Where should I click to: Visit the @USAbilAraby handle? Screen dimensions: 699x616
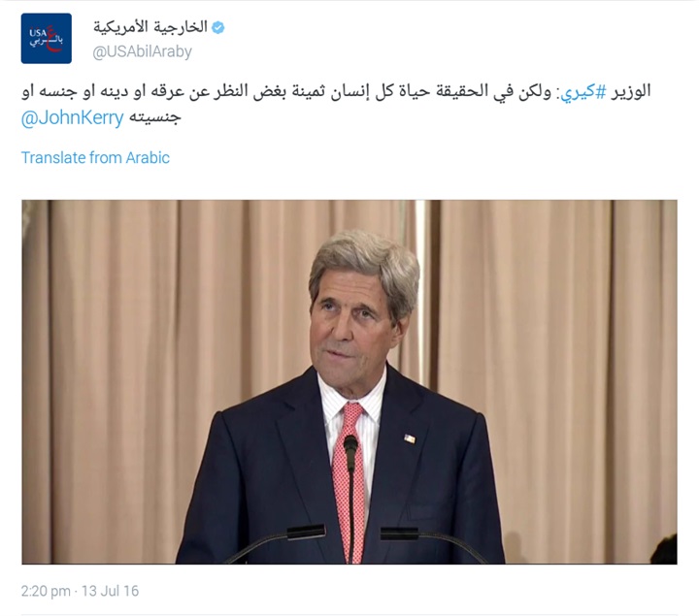pos(142,51)
